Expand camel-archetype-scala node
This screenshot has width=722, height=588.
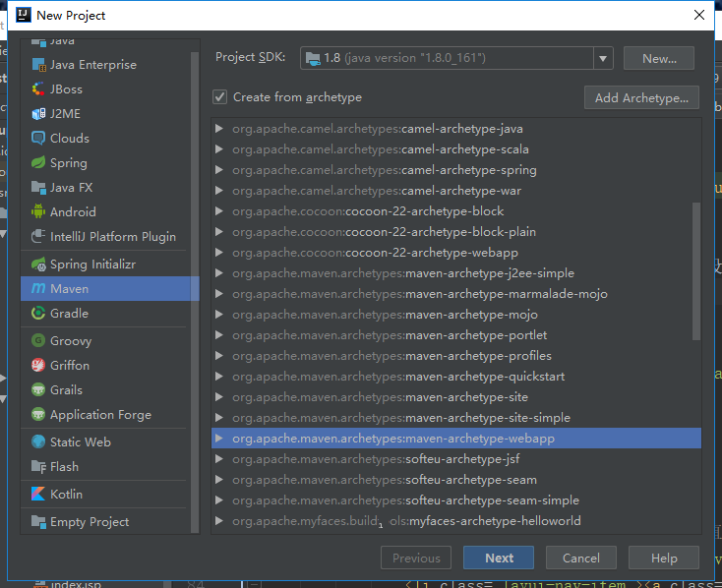(219, 149)
